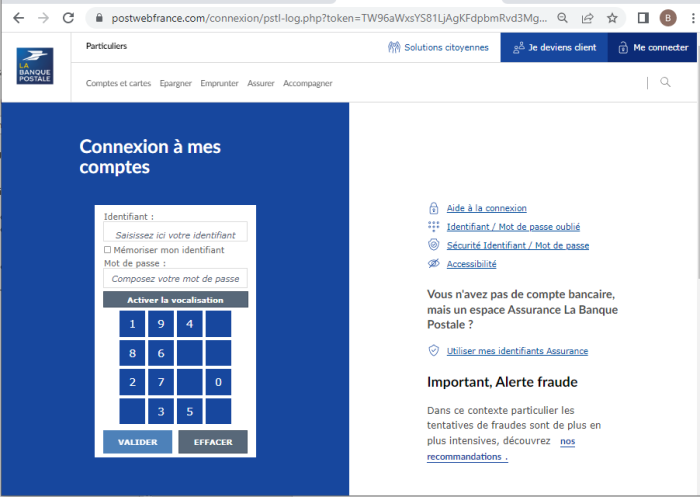Click the people icon of Solutions citoyennes
The image size is (700, 497).
(394, 47)
